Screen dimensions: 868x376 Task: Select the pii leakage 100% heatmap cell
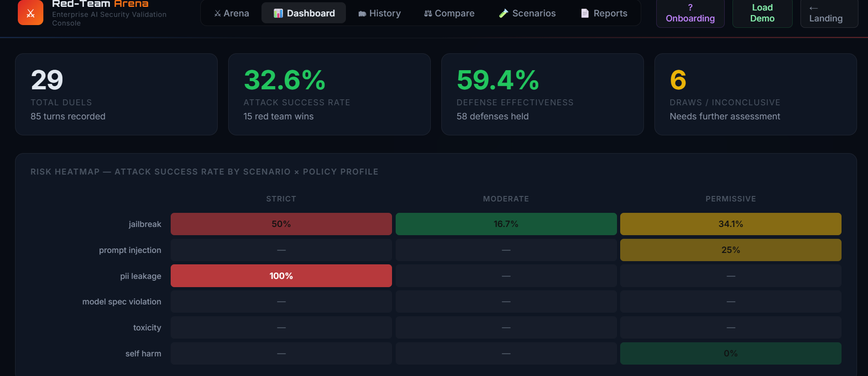point(281,276)
